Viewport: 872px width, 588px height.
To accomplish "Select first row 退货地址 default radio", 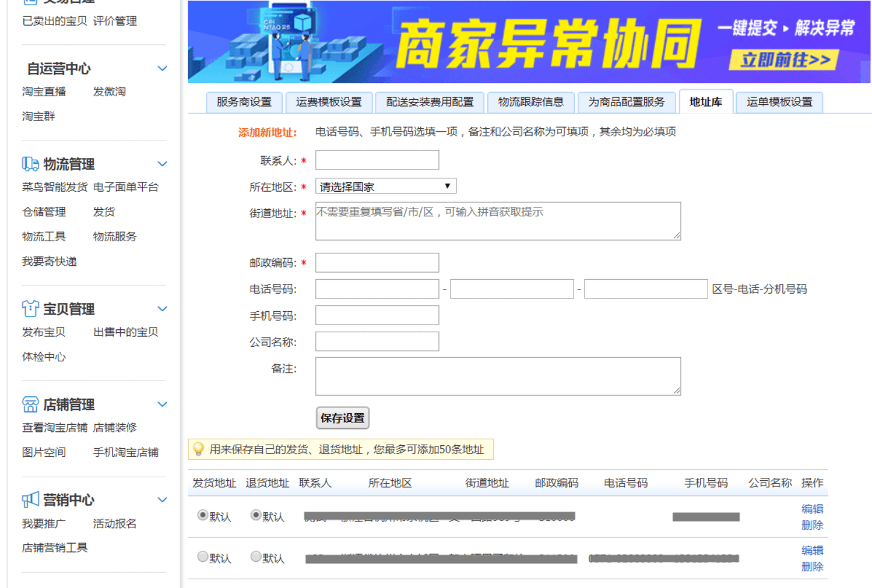I will click(256, 515).
